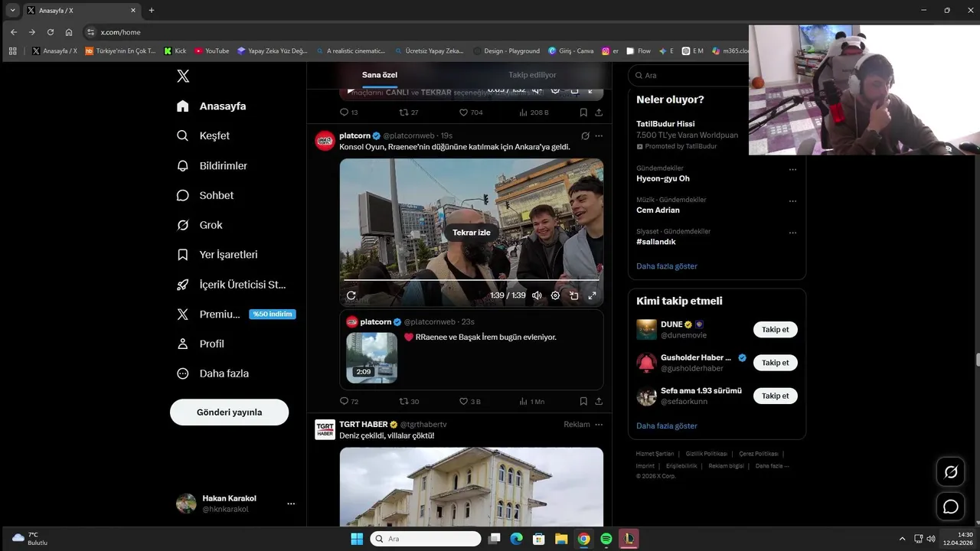Open the quoted post 2:09 video thumbnail
The height and width of the screenshot is (551, 980).
click(371, 357)
